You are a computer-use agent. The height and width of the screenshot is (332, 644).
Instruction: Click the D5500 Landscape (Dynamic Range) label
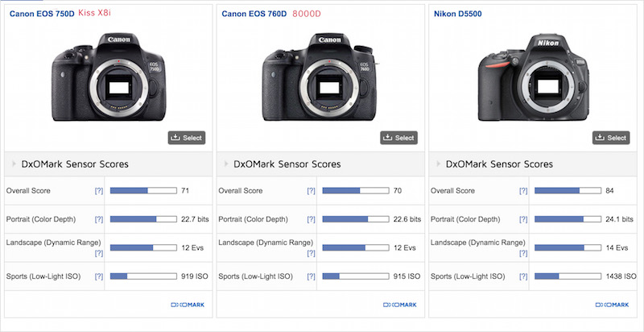click(x=477, y=243)
